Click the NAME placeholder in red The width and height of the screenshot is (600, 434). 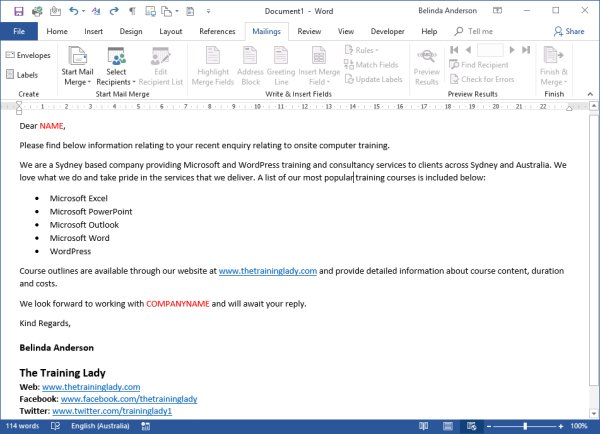[x=51, y=126]
